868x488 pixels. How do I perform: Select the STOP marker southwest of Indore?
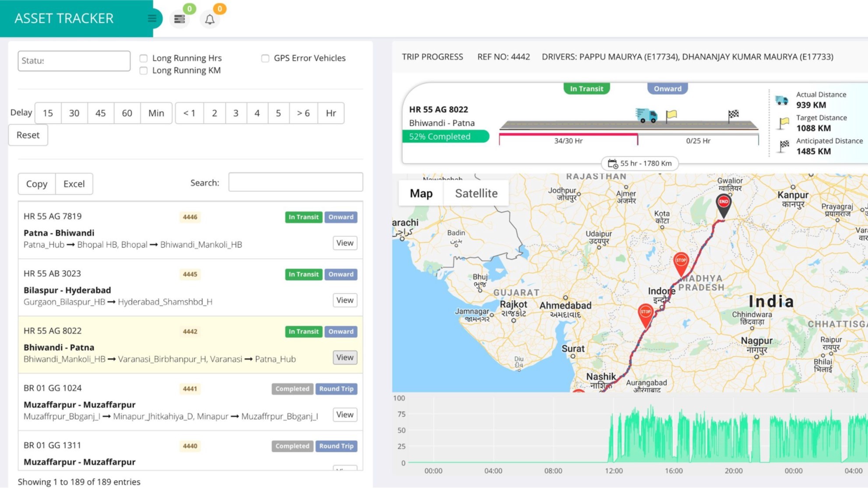point(646,316)
